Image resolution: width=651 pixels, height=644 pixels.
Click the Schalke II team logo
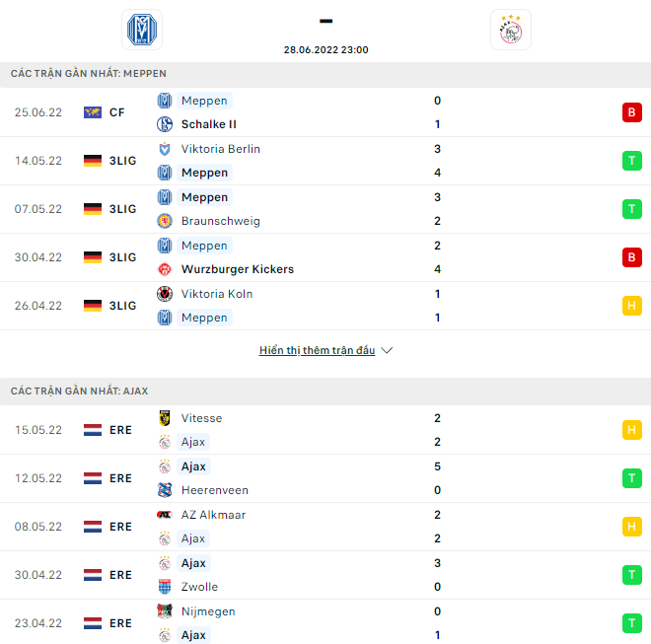[165, 124]
